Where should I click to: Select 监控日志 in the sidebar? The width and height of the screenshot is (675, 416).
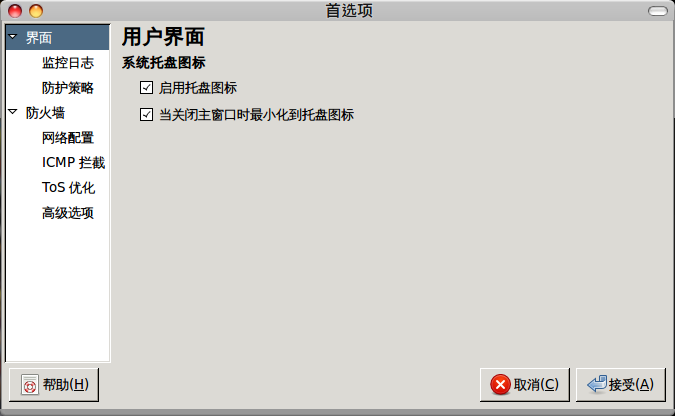pos(68,63)
